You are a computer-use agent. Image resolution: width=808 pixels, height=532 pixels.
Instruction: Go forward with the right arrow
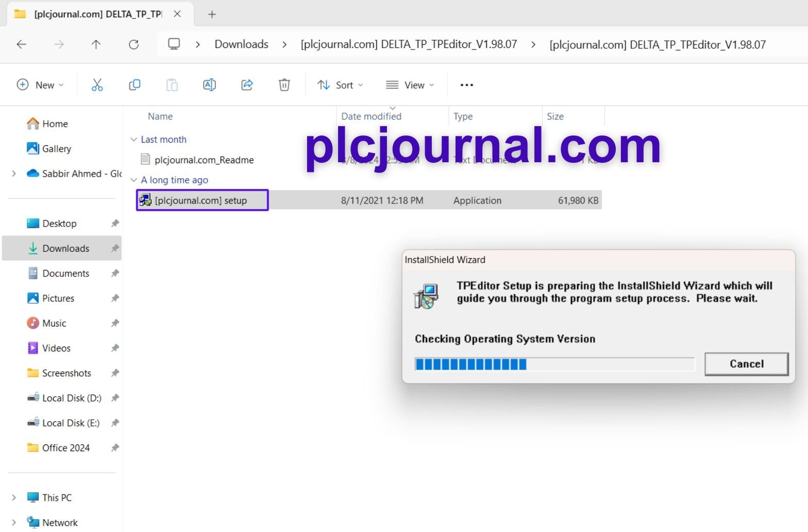point(59,44)
